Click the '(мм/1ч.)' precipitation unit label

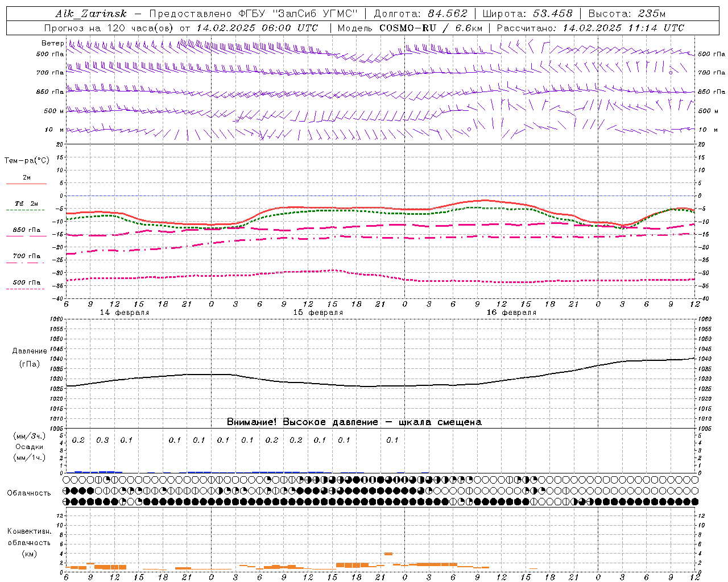tap(29, 458)
